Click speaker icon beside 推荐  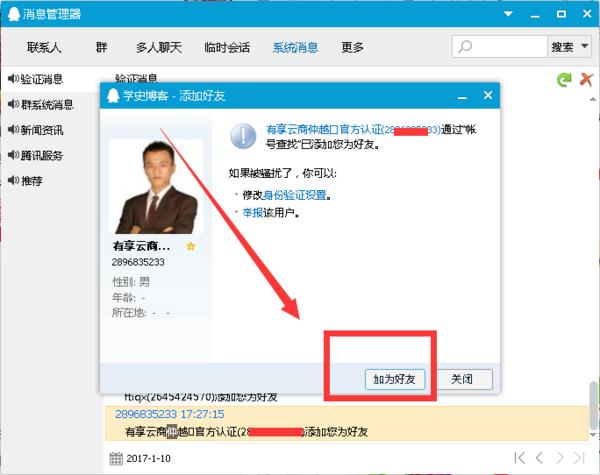coord(13,180)
